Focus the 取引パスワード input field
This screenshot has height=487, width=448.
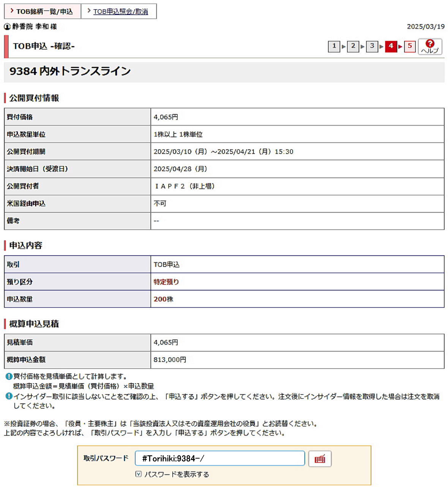pos(220,458)
